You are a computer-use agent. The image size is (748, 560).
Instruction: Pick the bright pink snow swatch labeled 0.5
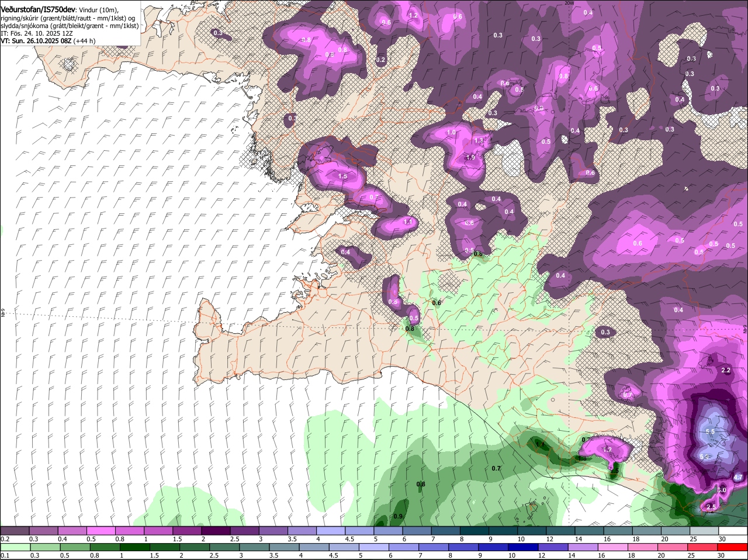click(x=101, y=531)
